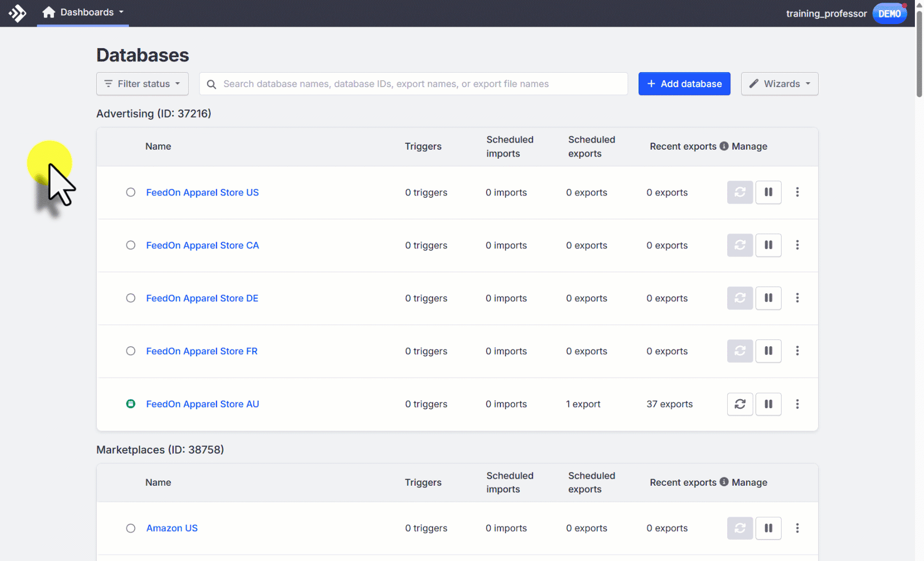Image resolution: width=924 pixels, height=561 pixels.
Task: Select status circle for FeedOn Apparel Store US
Action: [x=130, y=192]
